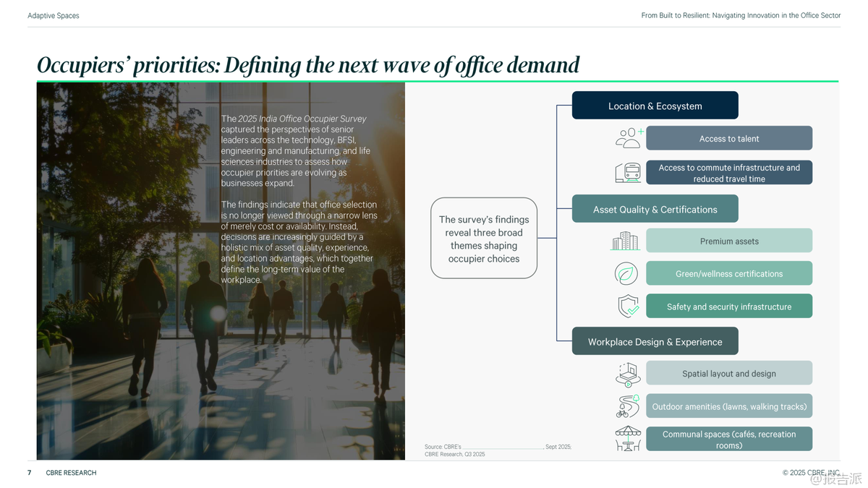
Task: Select the shield checkmark security icon
Action: [628, 307]
